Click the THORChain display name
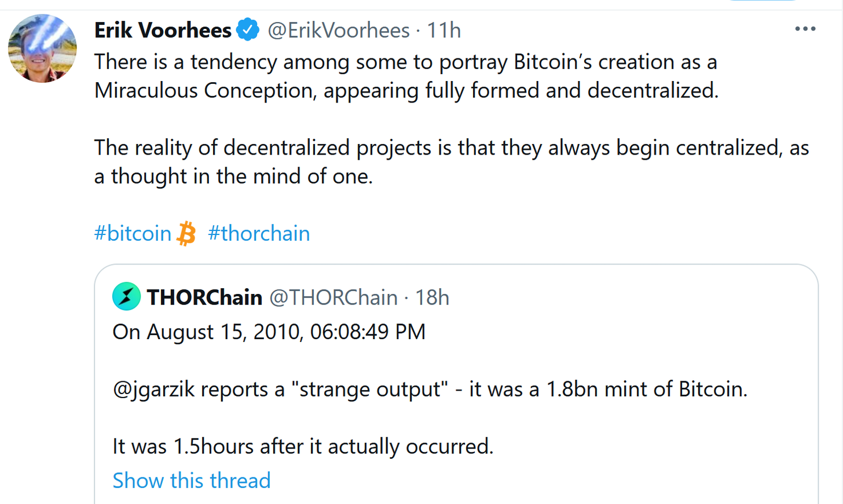 [x=204, y=297]
